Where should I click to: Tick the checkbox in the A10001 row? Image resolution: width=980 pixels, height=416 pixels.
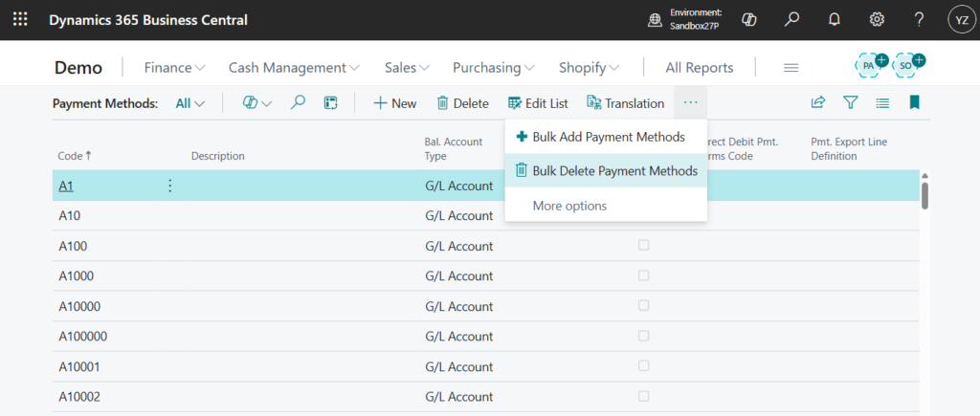click(x=643, y=366)
